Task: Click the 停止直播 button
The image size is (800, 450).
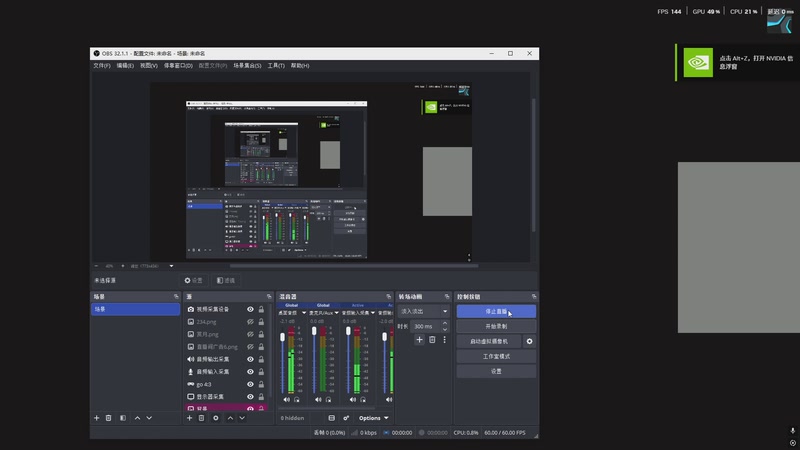Action: 496,311
